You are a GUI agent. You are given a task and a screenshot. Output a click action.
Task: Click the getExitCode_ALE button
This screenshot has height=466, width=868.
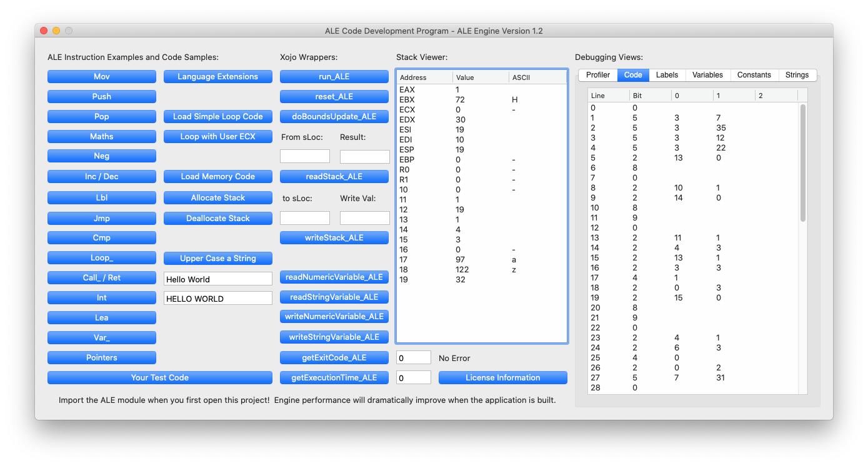334,357
